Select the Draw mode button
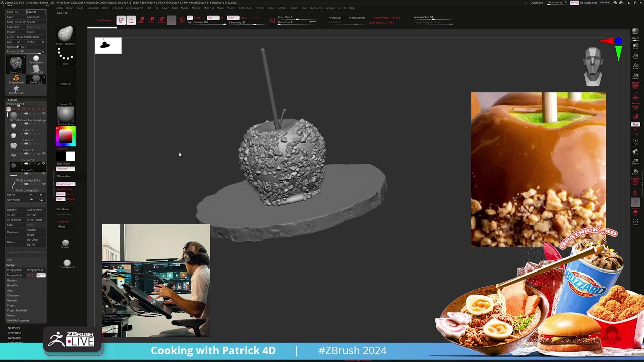This screenshot has width=644, height=362. 131,20
